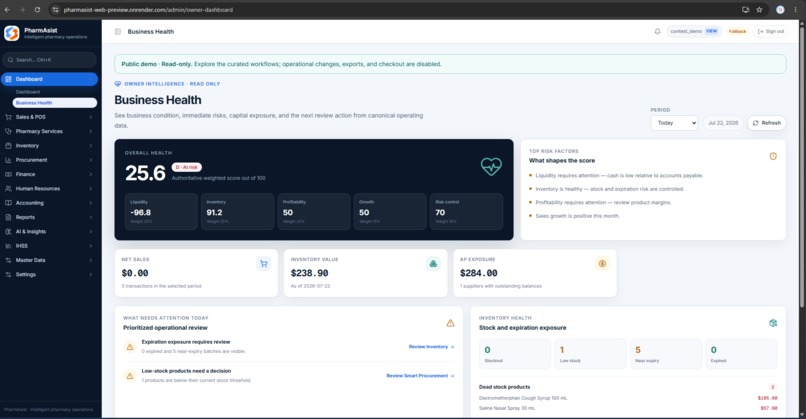Screen dimensions: 806x419
Task: Expand the Inventory menu chevron
Action: coord(91,146)
